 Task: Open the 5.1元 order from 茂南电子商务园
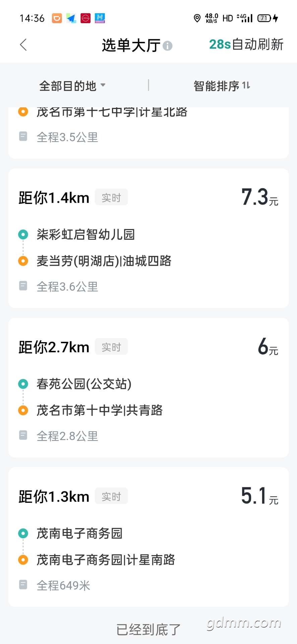coord(148,537)
